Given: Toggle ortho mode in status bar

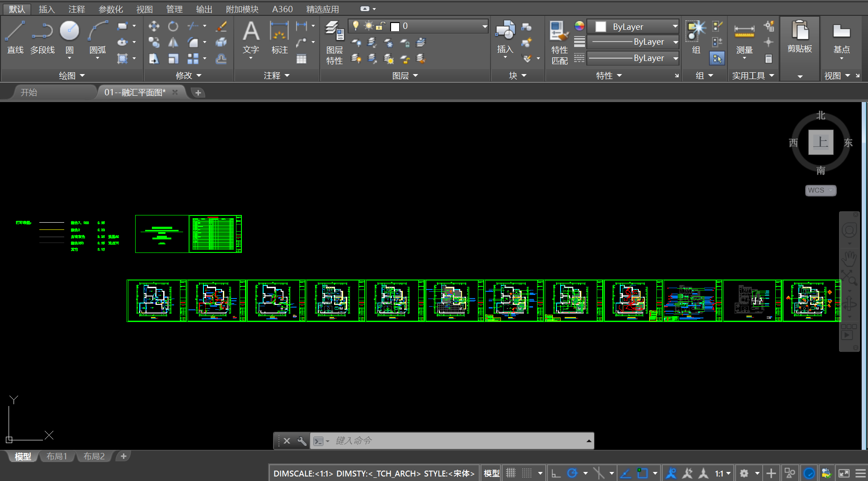Looking at the screenshot, I should pyautogui.click(x=556, y=473).
